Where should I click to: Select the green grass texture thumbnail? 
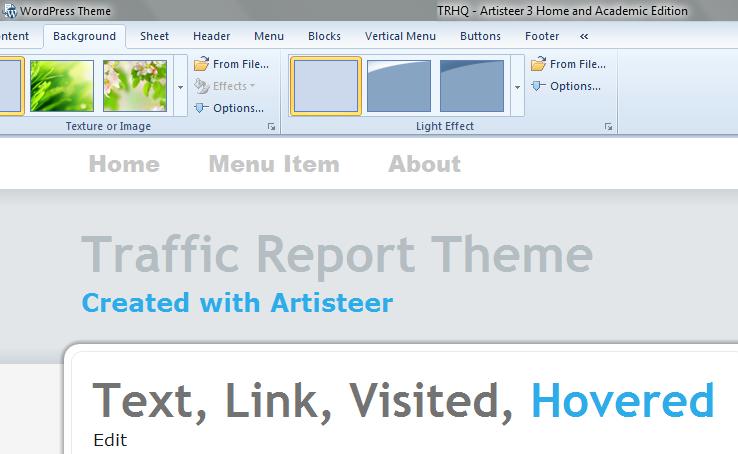pyautogui.click(x=62, y=86)
